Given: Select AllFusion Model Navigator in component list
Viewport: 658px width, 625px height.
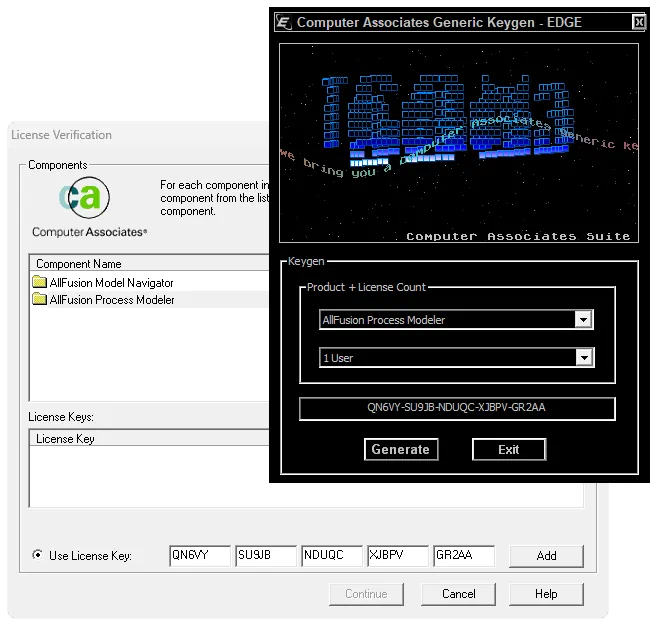Looking at the screenshot, I should click(111, 284).
